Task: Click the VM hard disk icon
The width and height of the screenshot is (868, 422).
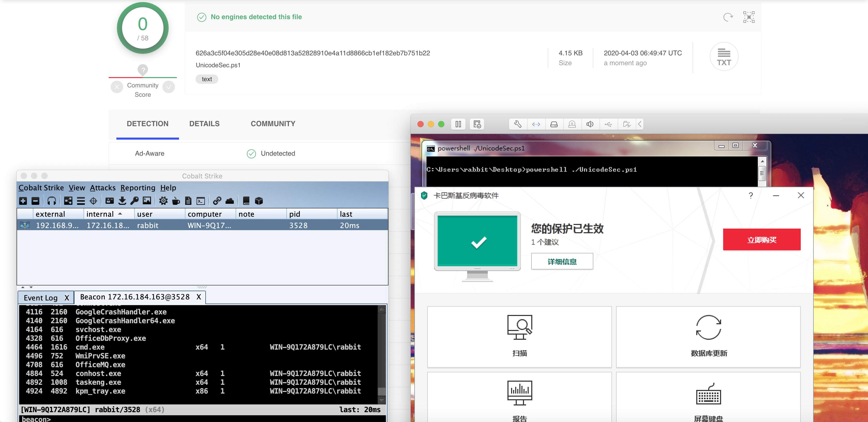Action: coord(554,124)
